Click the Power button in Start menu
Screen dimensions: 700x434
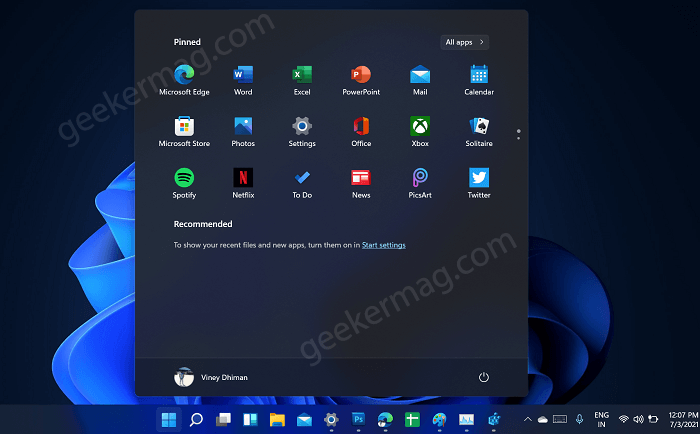click(483, 377)
